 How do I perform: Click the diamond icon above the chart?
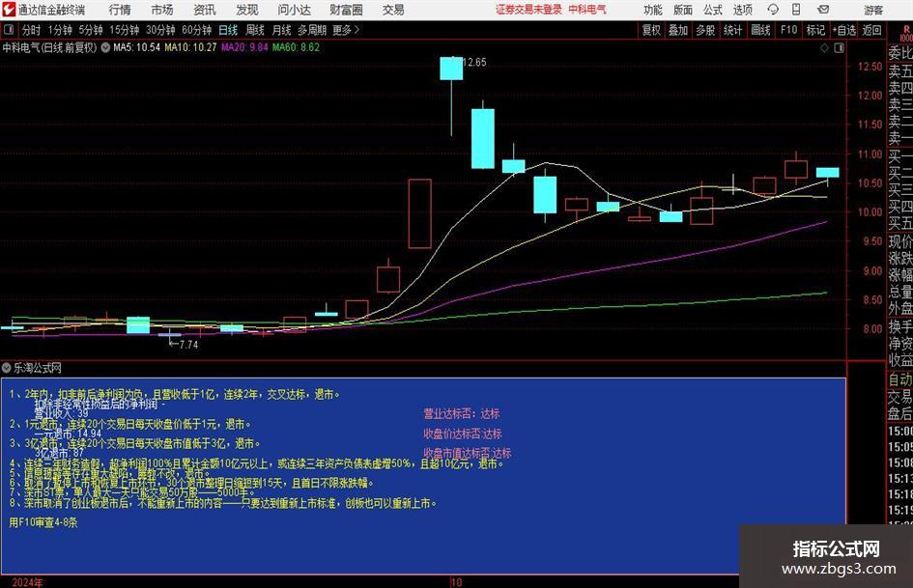(824, 47)
